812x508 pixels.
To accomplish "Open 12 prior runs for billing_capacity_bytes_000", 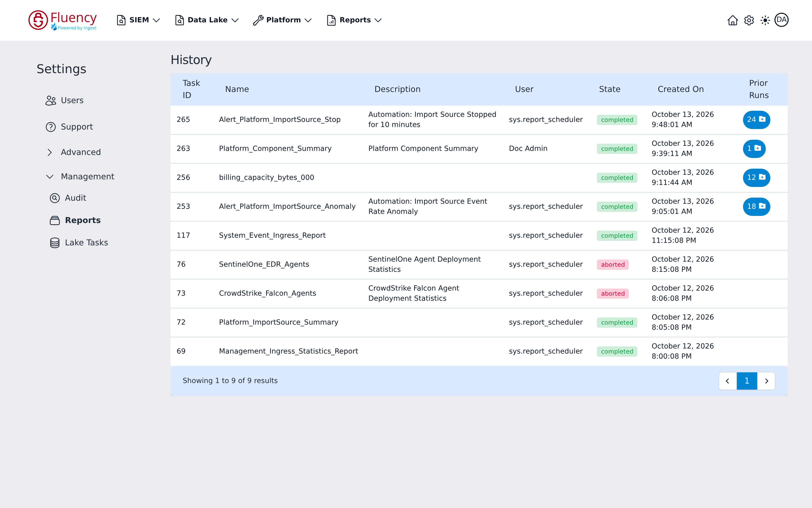I will (756, 177).
